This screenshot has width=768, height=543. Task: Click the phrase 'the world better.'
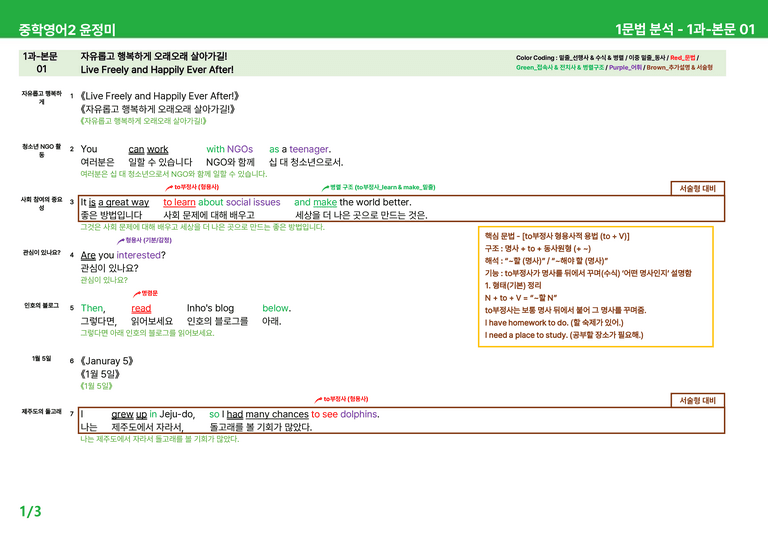(376, 202)
